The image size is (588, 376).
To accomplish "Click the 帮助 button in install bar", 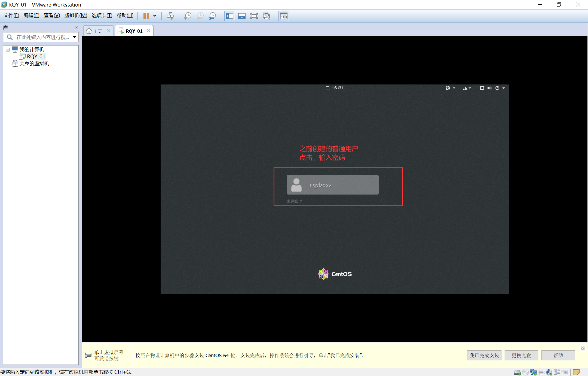I will 558,355.
